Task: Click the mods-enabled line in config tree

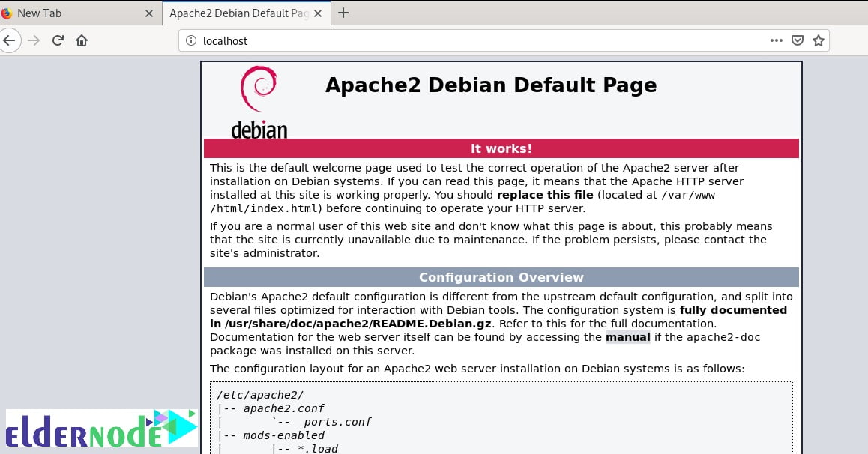Action: 284,435
